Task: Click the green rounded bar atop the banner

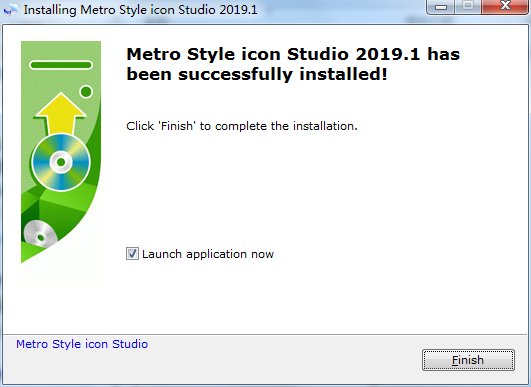Action: pyautogui.click(x=61, y=65)
